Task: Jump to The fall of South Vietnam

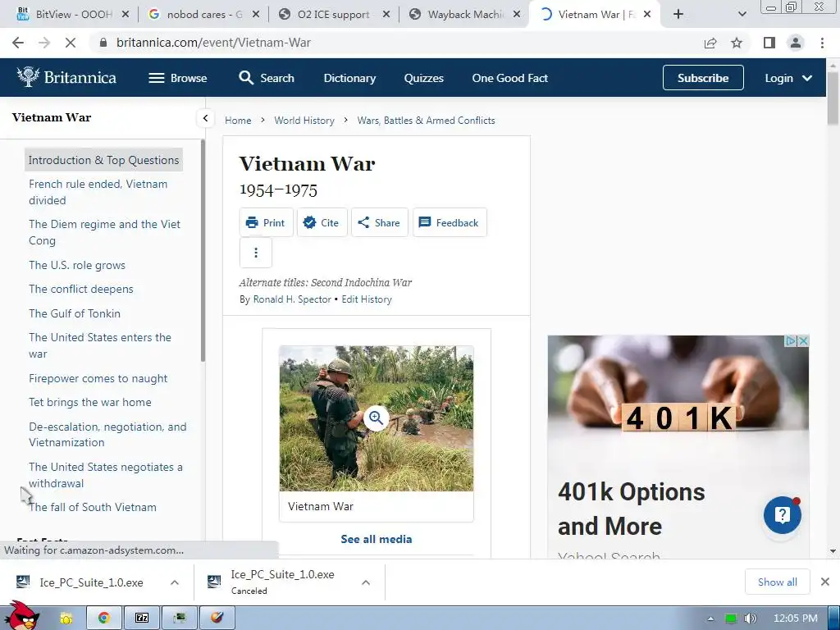Action: (93, 507)
